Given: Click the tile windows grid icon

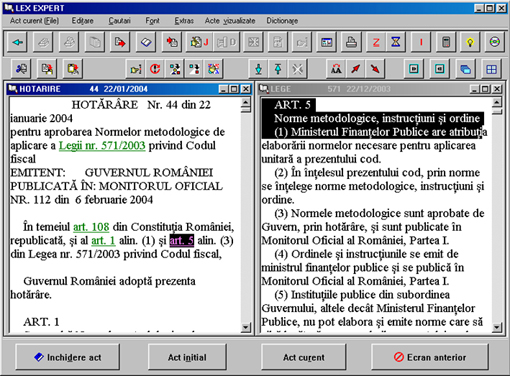Looking at the screenshot, I should pyautogui.click(x=491, y=69).
